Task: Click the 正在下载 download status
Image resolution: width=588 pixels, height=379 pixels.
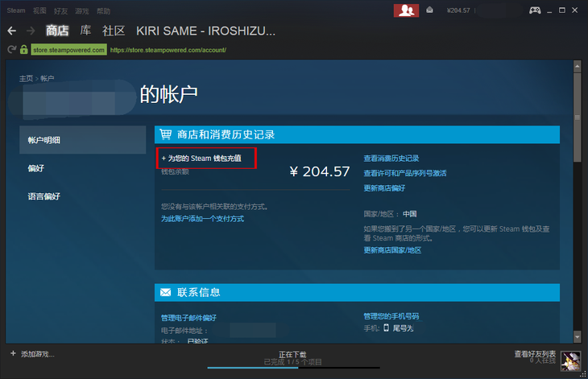Action: tap(292, 354)
